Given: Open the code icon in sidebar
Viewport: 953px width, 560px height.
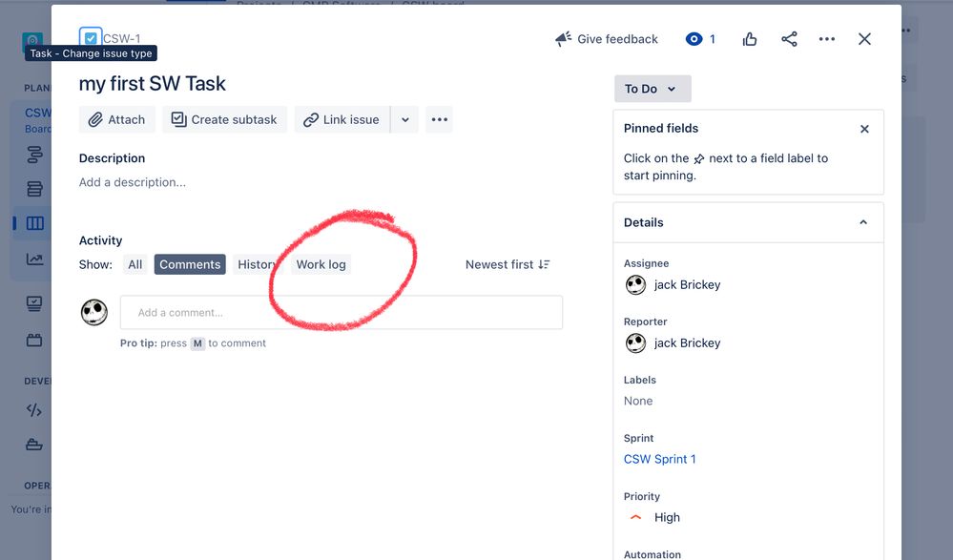Looking at the screenshot, I should click(x=34, y=410).
